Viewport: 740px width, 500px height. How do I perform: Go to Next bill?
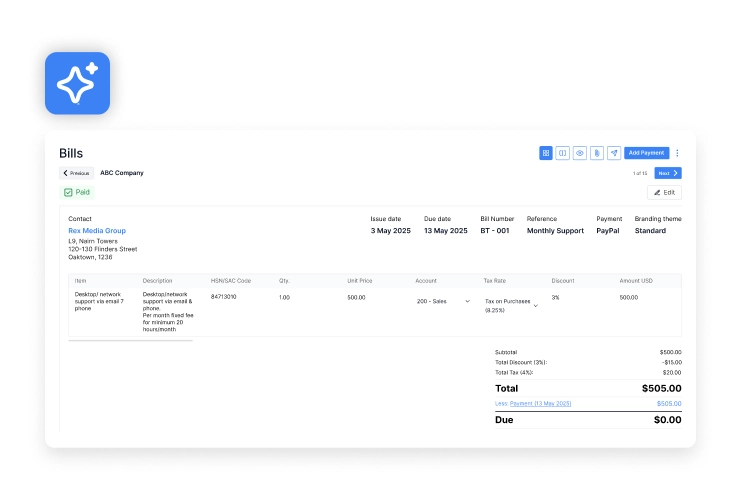[x=668, y=173]
